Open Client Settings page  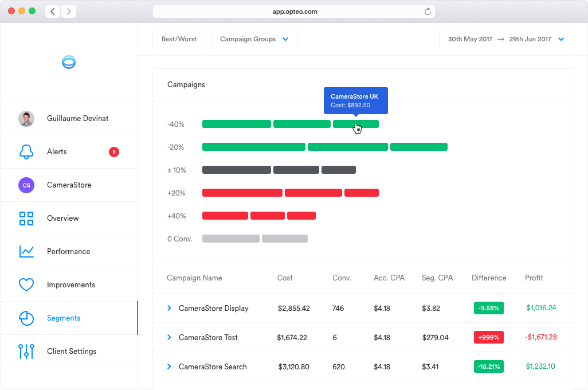point(69,352)
